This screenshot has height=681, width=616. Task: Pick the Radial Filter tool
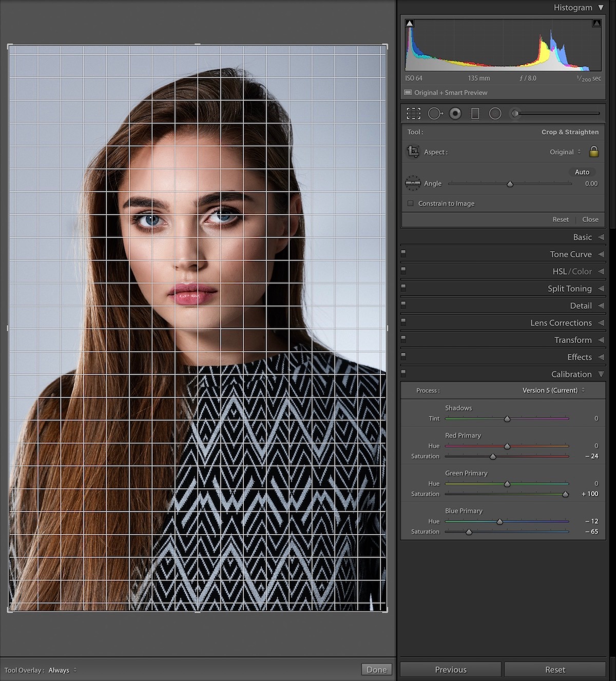click(x=495, y=113)
